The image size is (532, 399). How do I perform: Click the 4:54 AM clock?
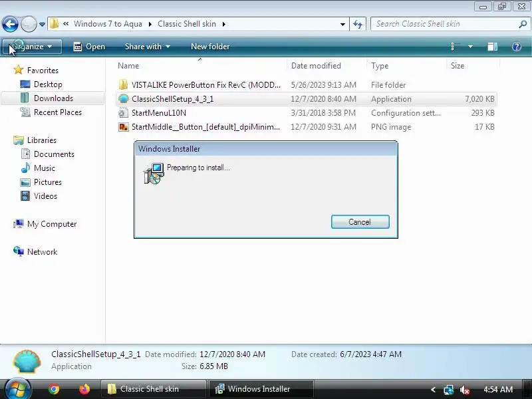point(497,389)
